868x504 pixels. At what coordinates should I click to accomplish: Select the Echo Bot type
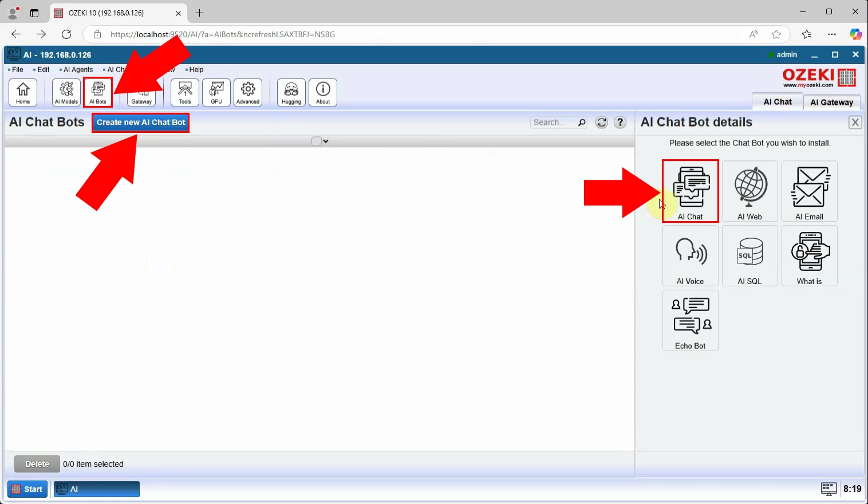point(691,321)
